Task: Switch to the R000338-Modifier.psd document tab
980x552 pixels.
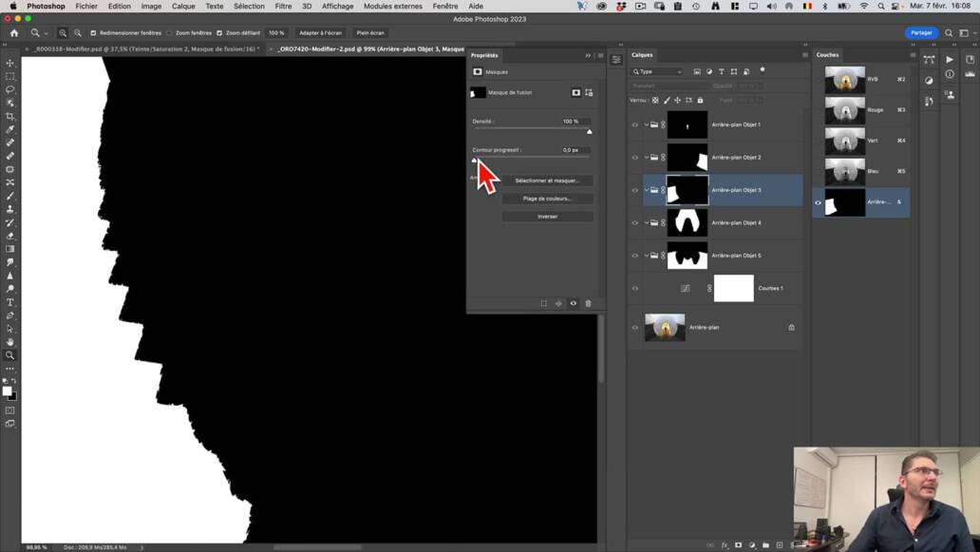Action: tap(143, 48)
